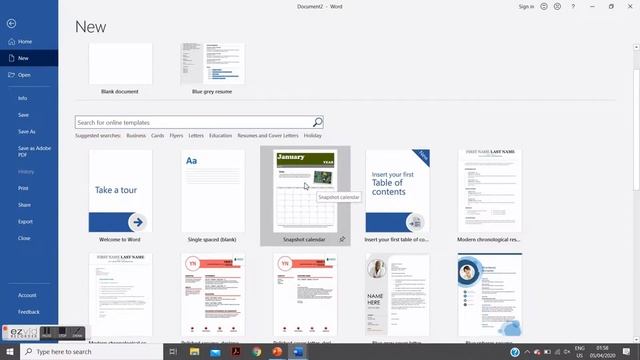The image size is (640, 360).
Task: Click the scrollbar up arrow
Action: (636, 47)
